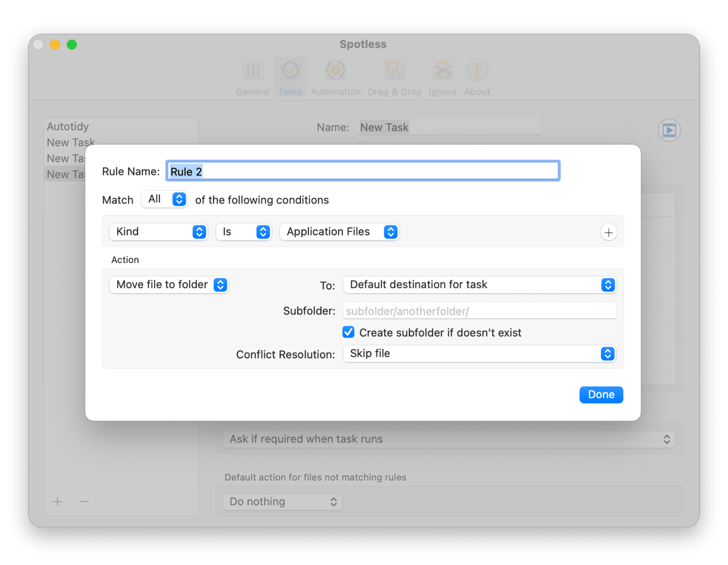Open the Do nothing default action dropdown
This screenshot has width=728, height=565.
[282, 501]
